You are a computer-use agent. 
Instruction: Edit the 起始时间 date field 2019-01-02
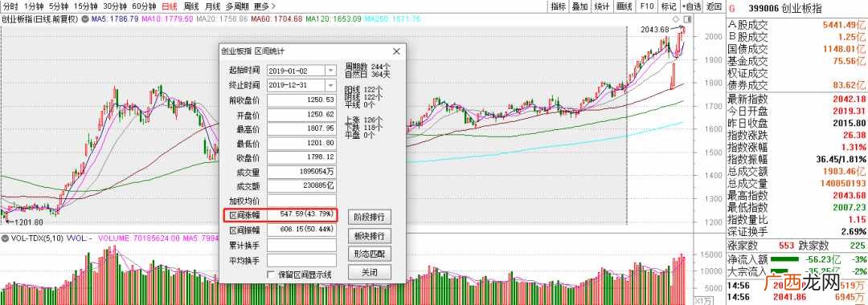click(296, 71)
